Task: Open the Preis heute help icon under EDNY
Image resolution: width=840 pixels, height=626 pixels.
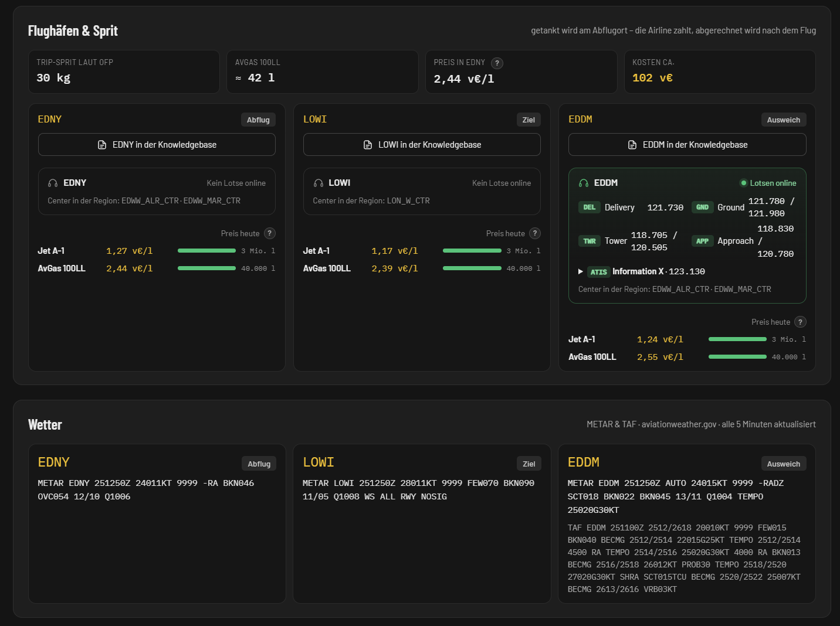Action: pos(270,233)
